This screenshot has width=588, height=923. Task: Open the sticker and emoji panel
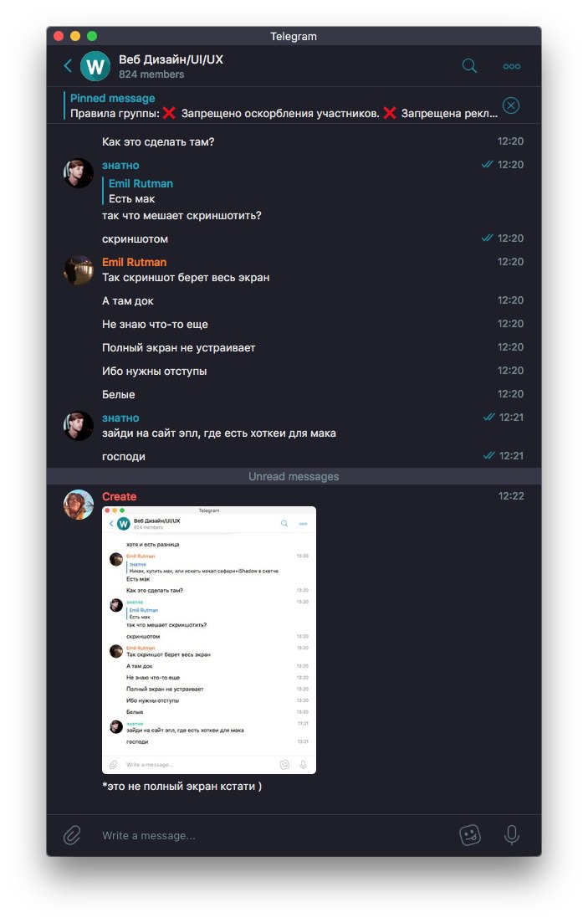[470, 834]
